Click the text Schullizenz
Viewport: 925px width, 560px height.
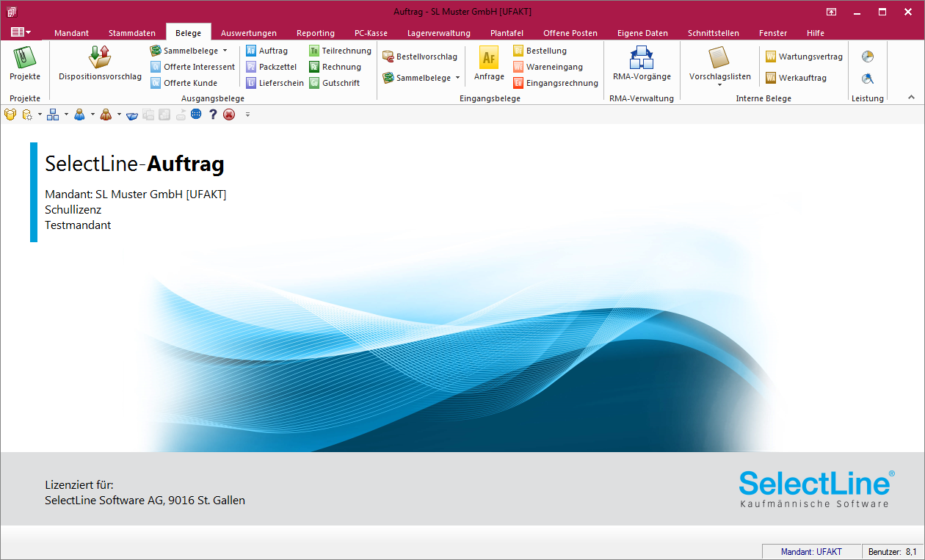(73, 210)
